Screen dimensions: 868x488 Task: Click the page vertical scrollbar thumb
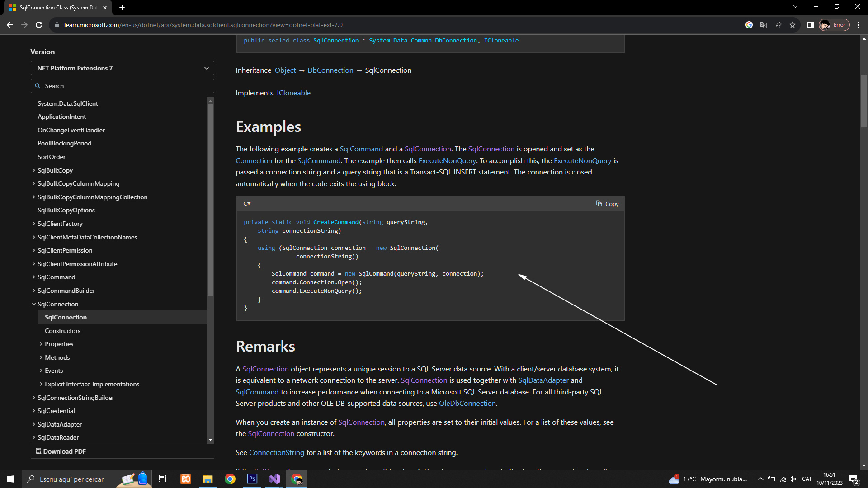coord(864,102)
